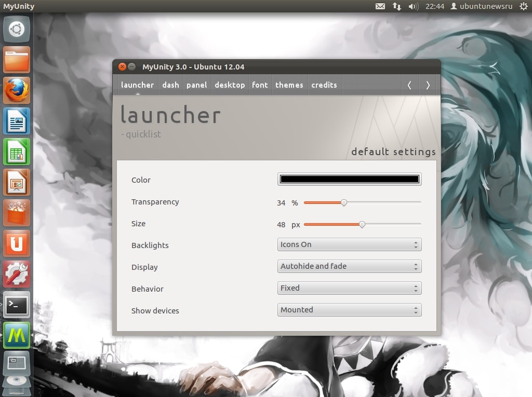Close the MyUnity window
Viewport: 532px width, 397px height.
122,67
